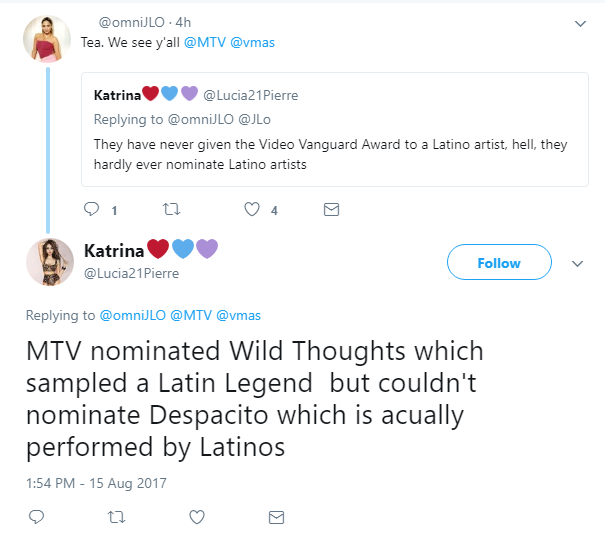The height and width of the screenshot is (547, 605).
Task: Open @MTV link in Replying to line
Action: click(191, 316)
